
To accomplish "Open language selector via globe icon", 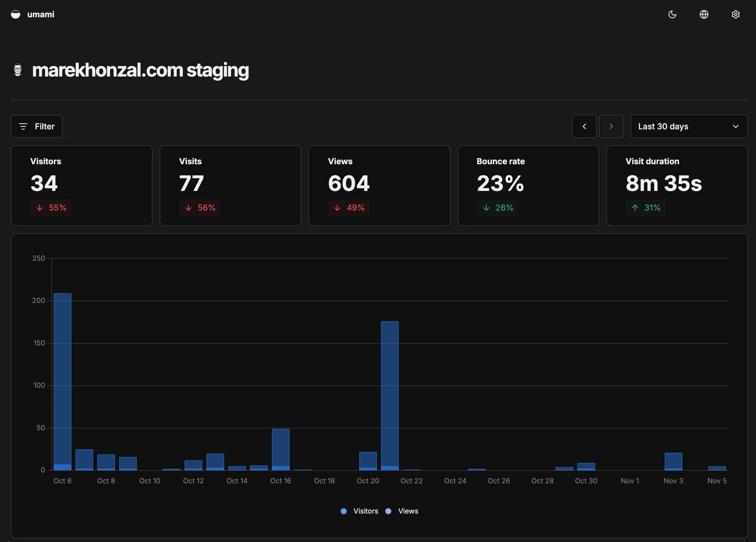I will (704, 14).
